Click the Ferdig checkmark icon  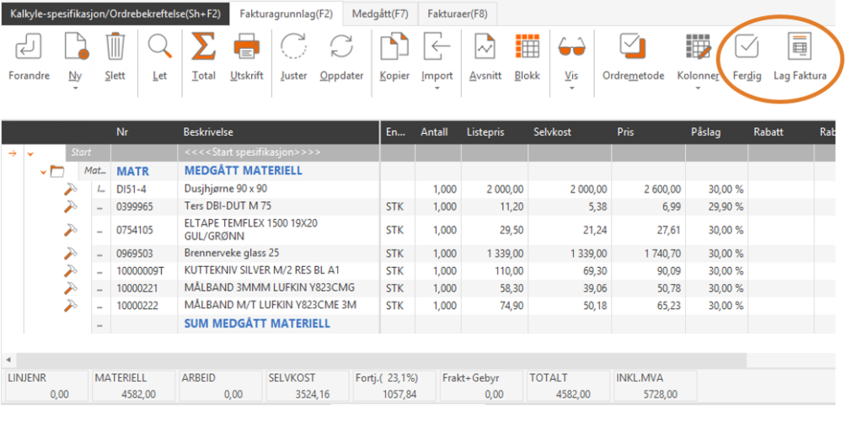tap(747, 46)
